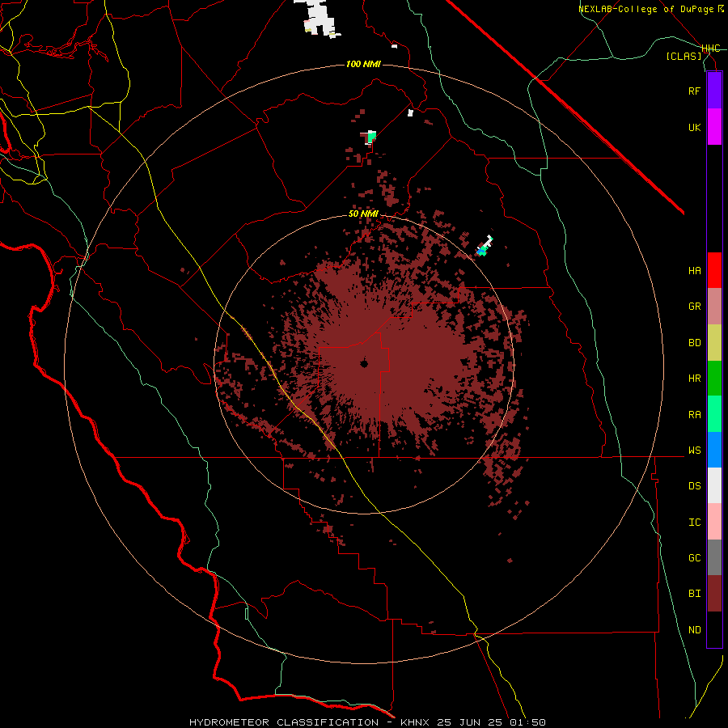728x728 pixels.
Task: Select the BD yellow legend swatch
Action: (x=714, y=343)
